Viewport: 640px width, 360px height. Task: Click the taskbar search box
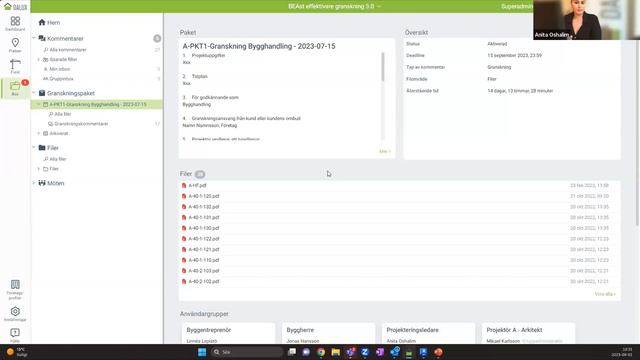pyautogui.click(x=247, y=352)
